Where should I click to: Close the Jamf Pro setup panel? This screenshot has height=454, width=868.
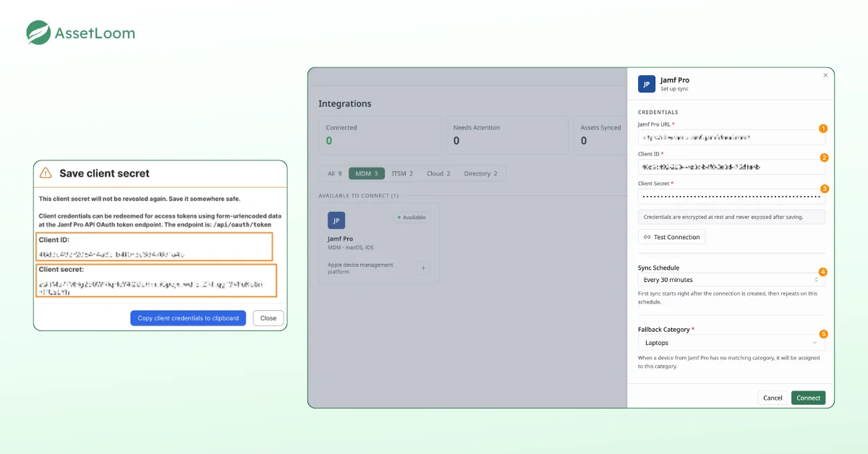click(x=825, y=74)
